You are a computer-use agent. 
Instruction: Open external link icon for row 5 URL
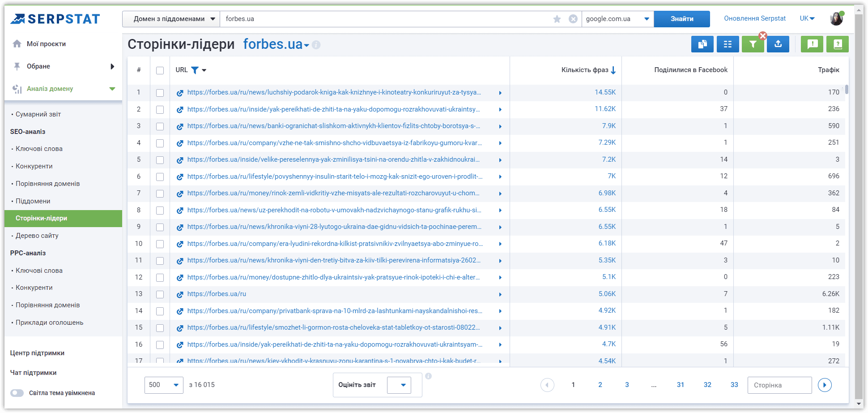(x=180, y=160)
